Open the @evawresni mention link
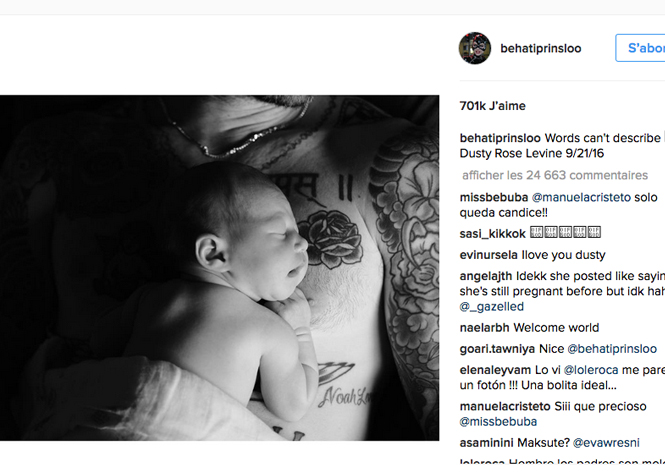This screenshot has width=665, height=475. pos(606,443)
